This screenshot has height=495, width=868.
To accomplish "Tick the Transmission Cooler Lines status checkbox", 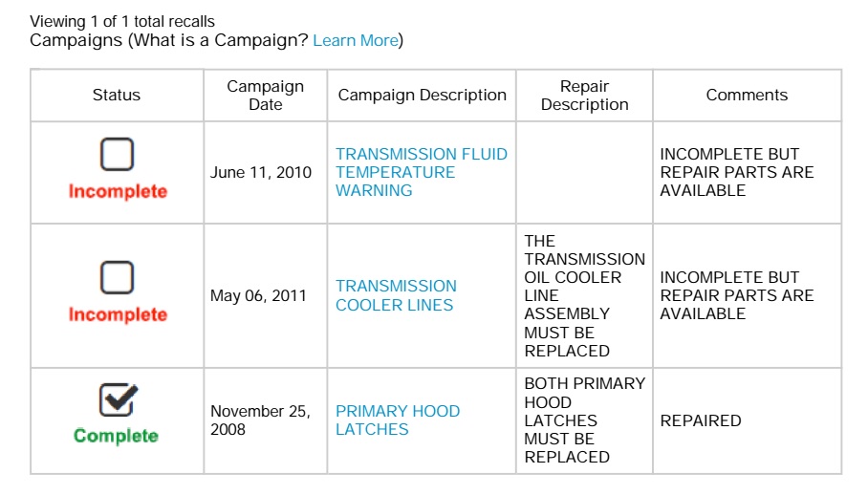I will click(x=117, y=277).
